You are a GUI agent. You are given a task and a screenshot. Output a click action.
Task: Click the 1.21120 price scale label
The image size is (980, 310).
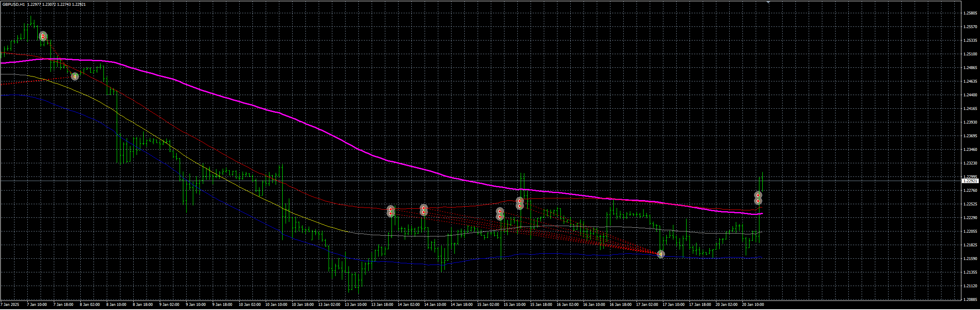pos(970,286)
